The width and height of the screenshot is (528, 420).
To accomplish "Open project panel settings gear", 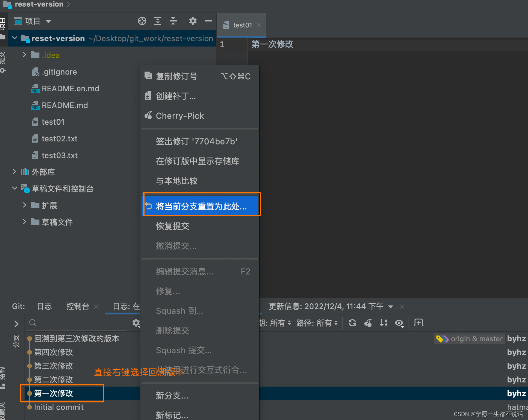I will click(193, 21).
